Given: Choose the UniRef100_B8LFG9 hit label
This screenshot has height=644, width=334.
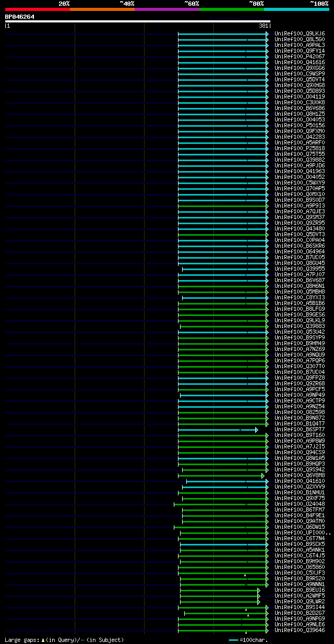Looking at the screenshot, I should 301,309.
